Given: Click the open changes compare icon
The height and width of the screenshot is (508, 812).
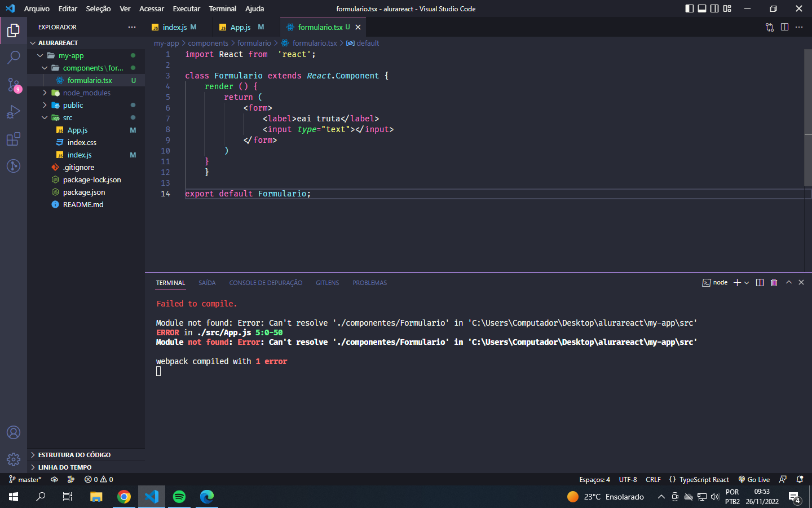Looking at the screenshot, I should tap(770, 27).
